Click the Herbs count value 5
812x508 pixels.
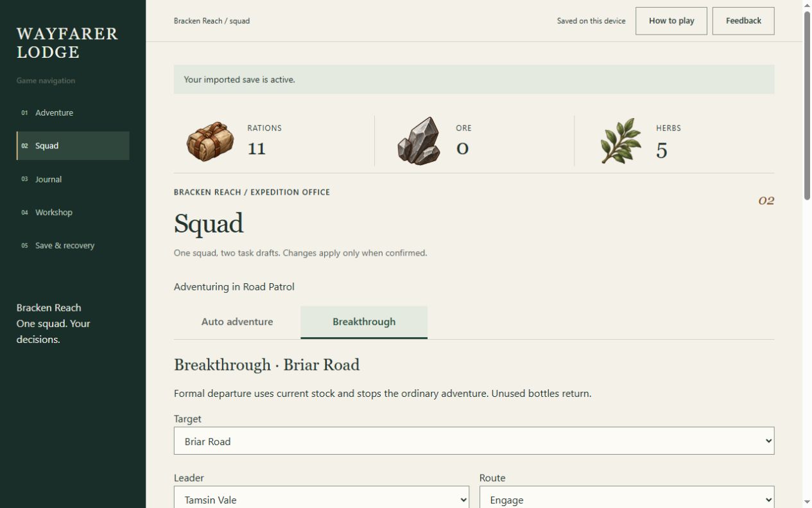[x=662, y=150]
